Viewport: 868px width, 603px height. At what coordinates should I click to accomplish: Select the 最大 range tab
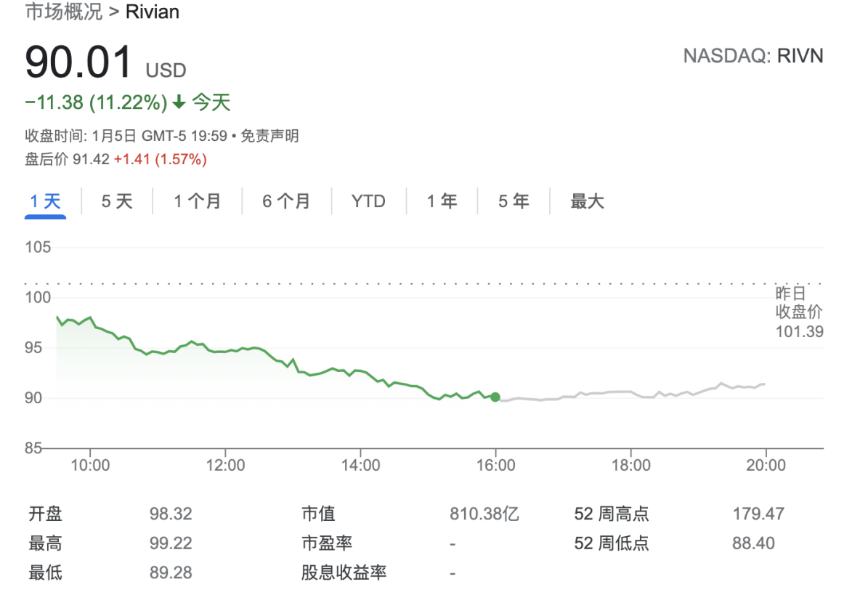coord(587,201)
